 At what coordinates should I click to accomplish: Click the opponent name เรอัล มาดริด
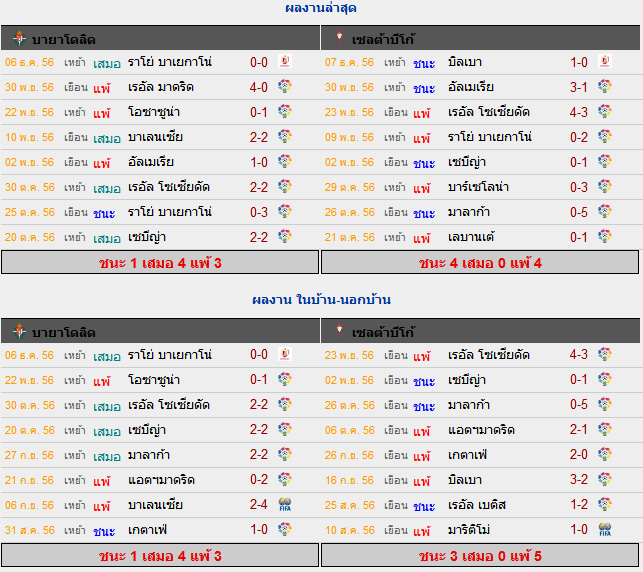[161, 87]
